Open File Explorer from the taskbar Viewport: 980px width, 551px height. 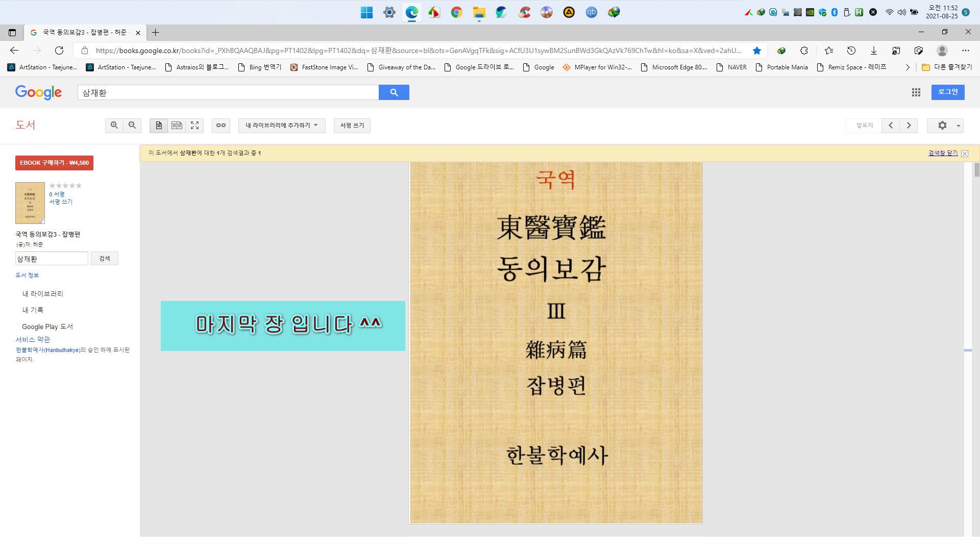coord(479,12)
